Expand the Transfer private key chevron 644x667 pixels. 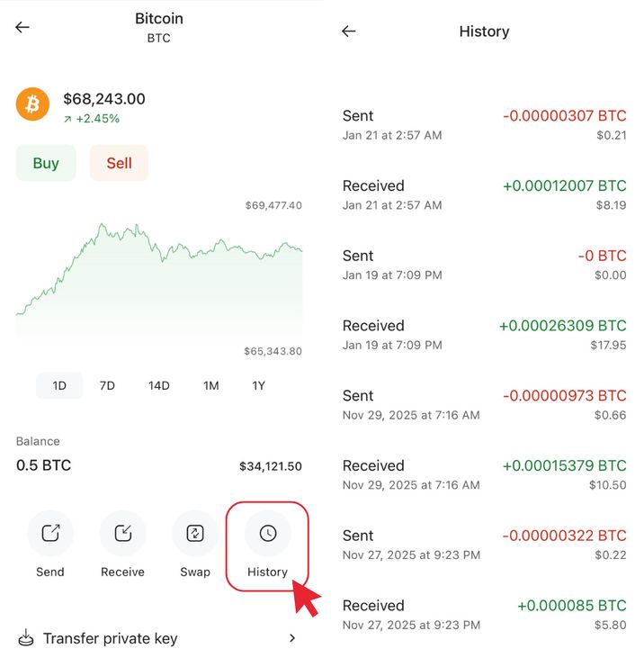pos(291,639)
